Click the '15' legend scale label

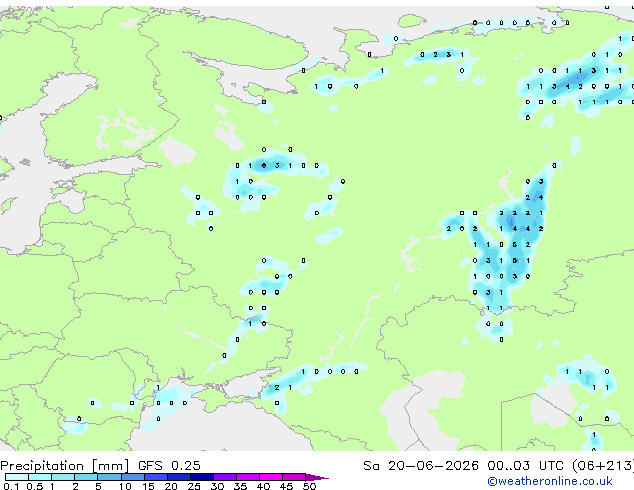tap(148, 486)
